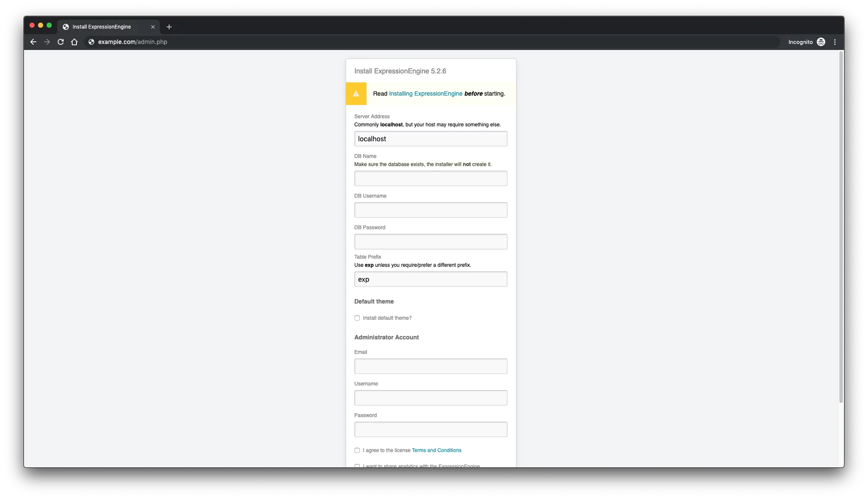Click the site info globe icon

[x=91, y=42]
